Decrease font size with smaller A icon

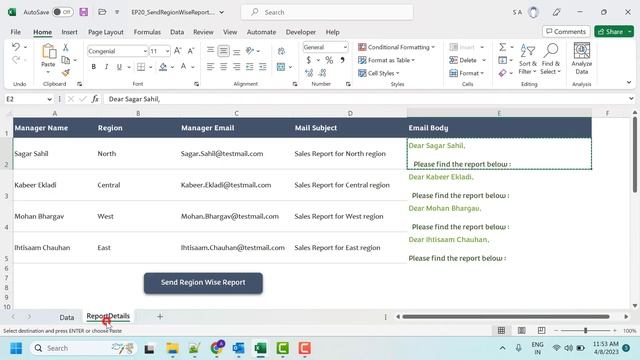click(x=191, y=51)
